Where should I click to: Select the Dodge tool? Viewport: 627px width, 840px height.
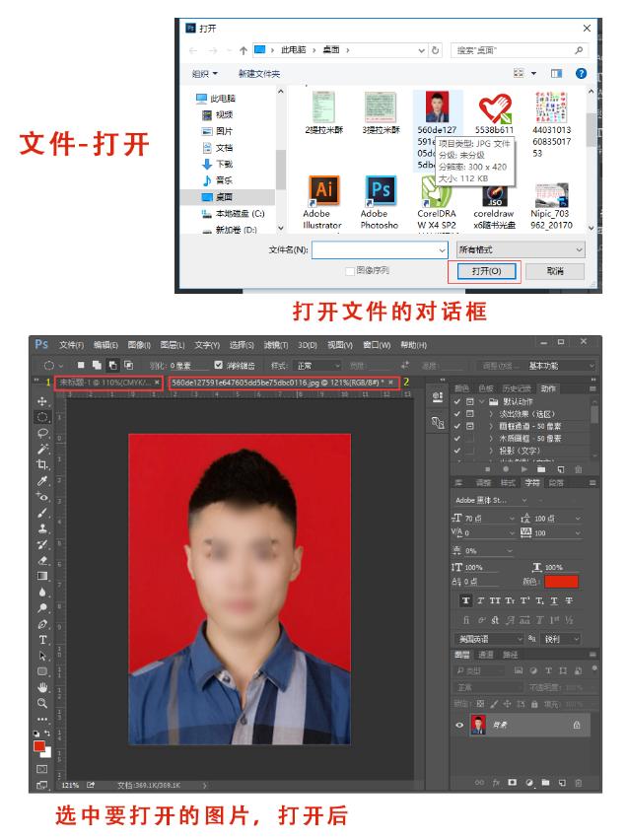coord(42,608)
